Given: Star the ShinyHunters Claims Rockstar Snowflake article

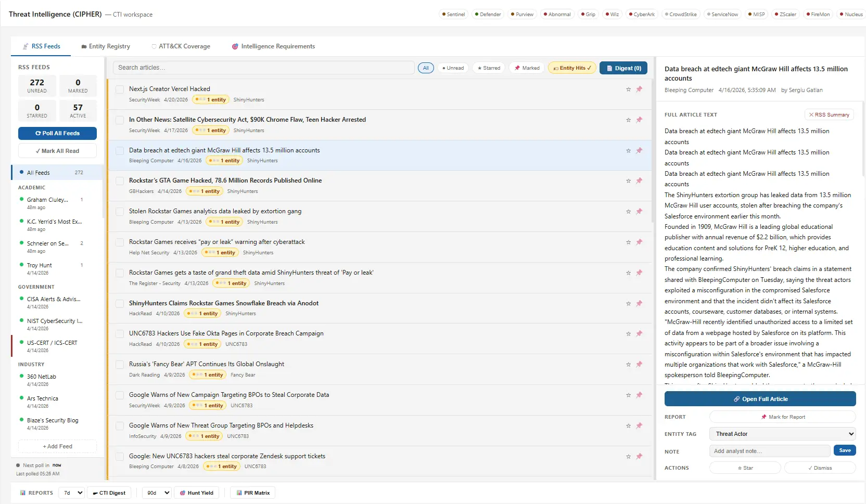Looking at the screenshot, I should [628, 304].
